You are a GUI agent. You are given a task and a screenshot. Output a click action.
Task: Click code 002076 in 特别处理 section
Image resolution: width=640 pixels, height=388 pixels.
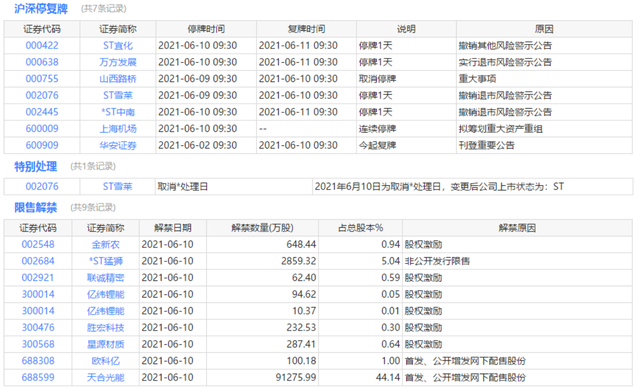[42, 186]
